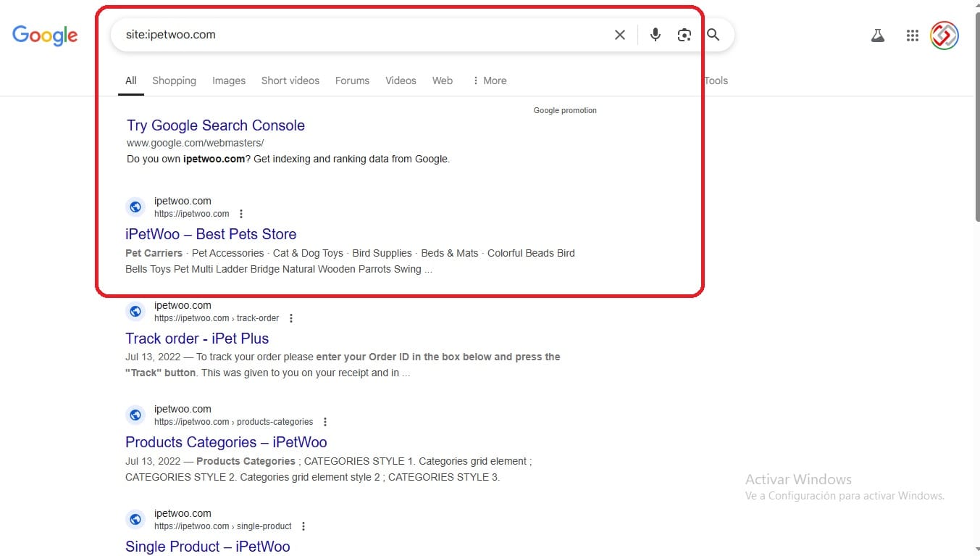980x556 pixels.
Task: Click globe favicon of iPetWoo Best Pets Store
Action: (x=135, y=207)
